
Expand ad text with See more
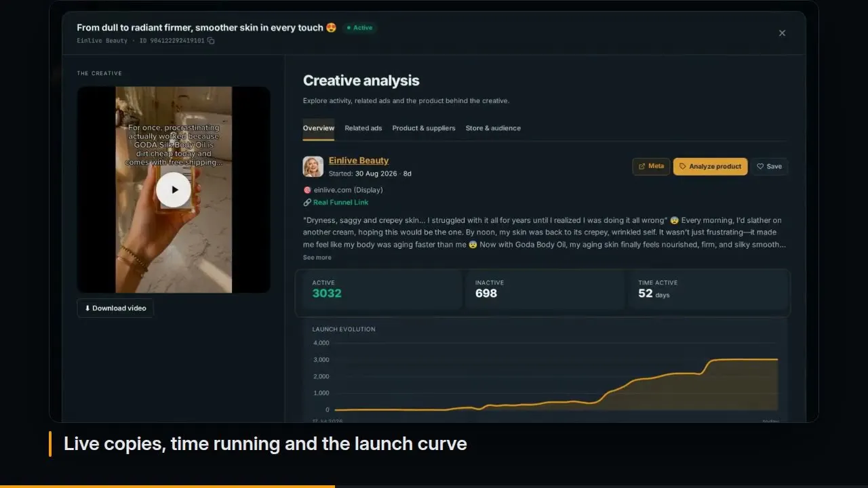[x=317, y=258]
